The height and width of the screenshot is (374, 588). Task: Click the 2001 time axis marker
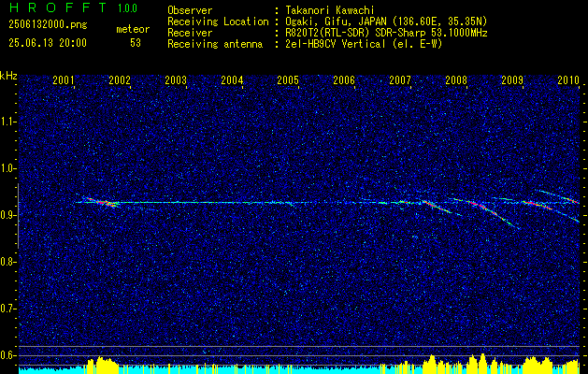click(x=63, y=79)
